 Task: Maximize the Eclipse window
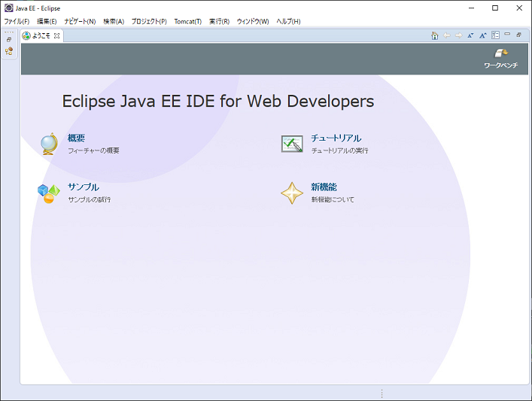pos(495,8)
